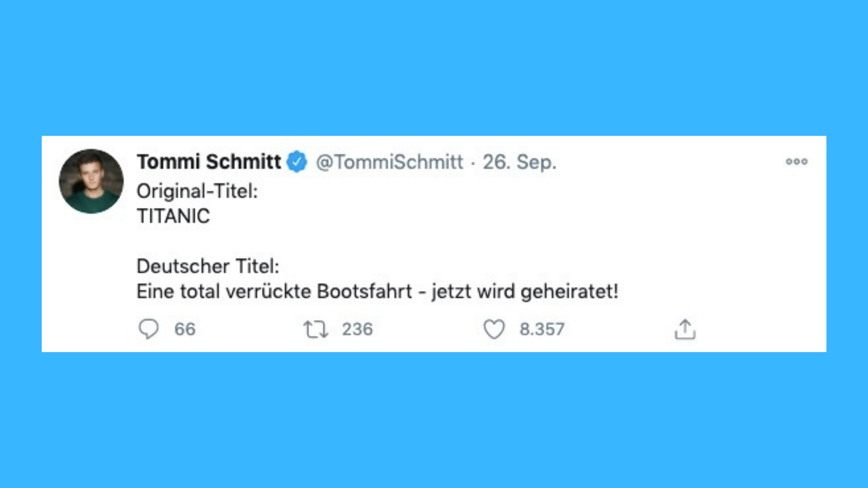Like the tweet with the heart icon
Image resolution: width=868 pixels, height=488 pixels.
pos(494,329)
